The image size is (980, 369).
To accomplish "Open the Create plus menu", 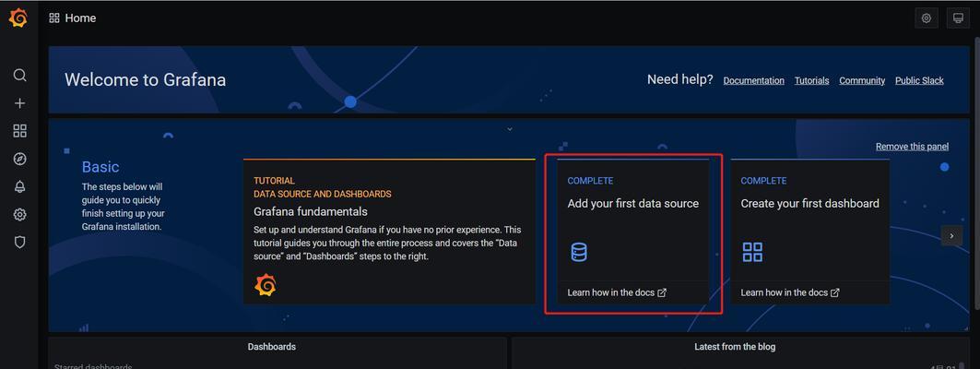I will [x=20, y=103].
